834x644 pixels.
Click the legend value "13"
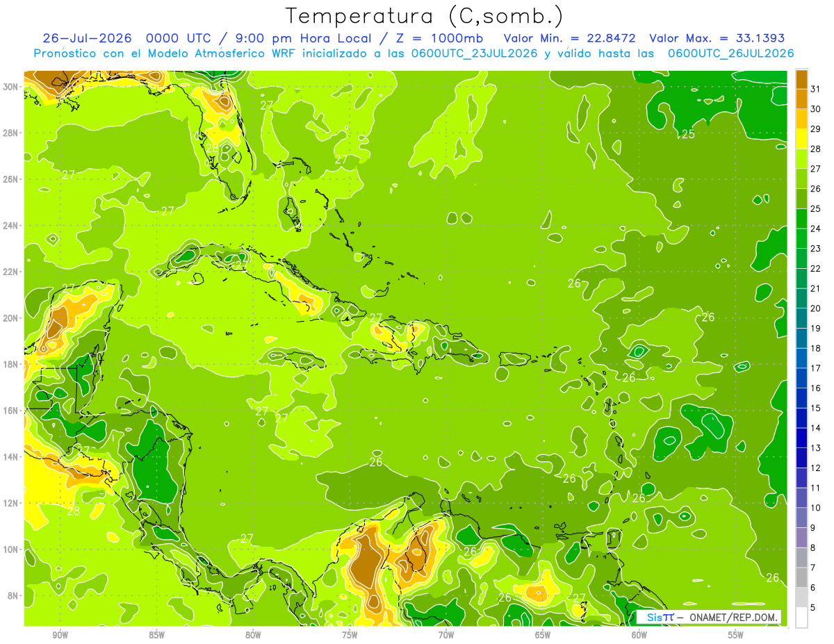(x=816, y=448)
